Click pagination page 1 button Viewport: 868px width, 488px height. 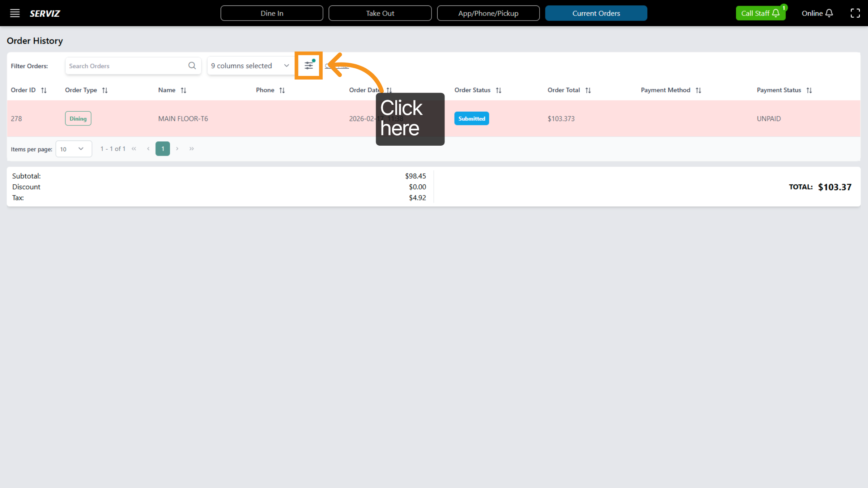[x=162, y=149]
